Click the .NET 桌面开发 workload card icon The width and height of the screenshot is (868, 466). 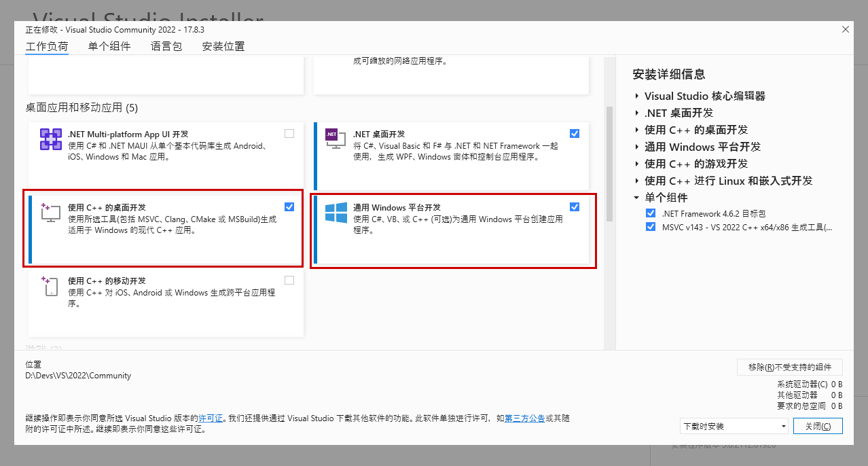[336, 139]
